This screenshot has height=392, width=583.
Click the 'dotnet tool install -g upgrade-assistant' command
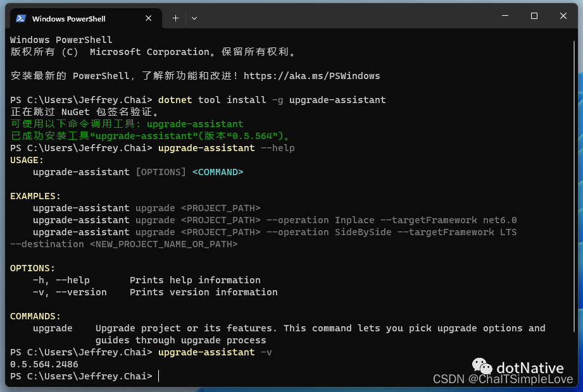pos(272,101)
